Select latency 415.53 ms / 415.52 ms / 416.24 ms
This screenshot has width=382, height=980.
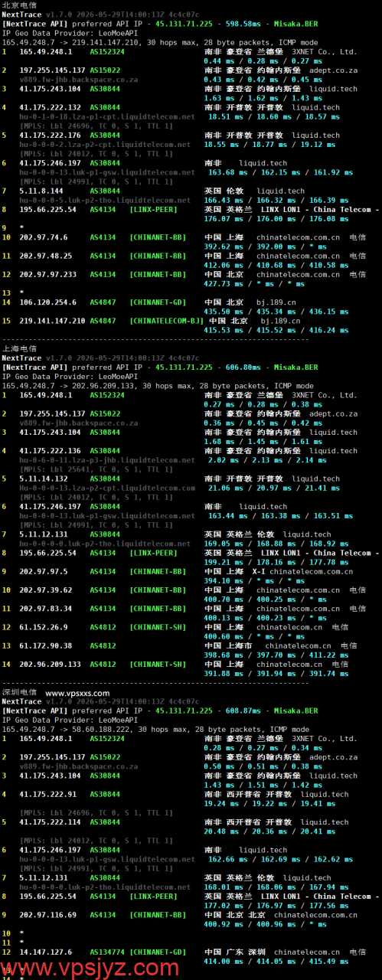pos(276,330)
